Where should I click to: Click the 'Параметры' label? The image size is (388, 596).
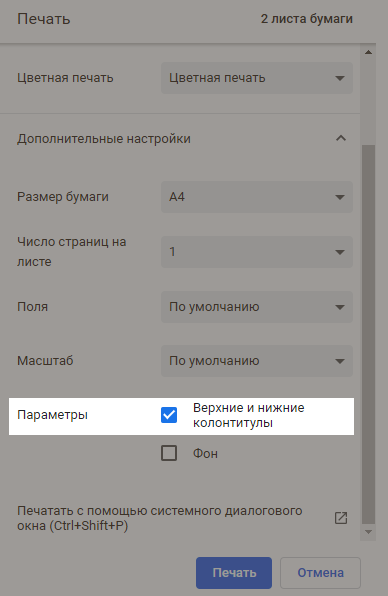point(52,415)
